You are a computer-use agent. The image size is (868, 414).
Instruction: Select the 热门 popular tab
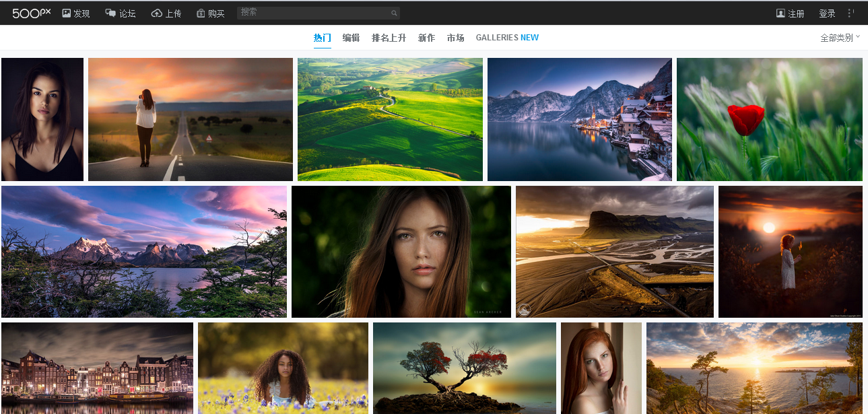(x=323, y=38)
